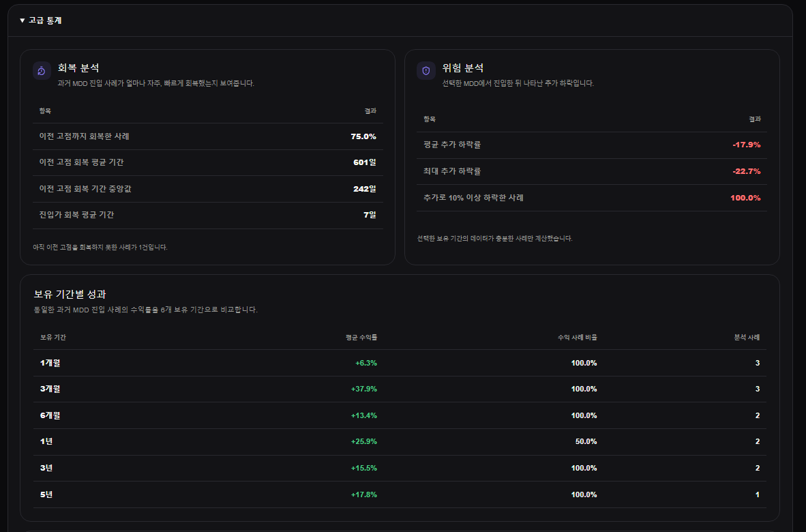806x532 pixels.
Task: Click the 분석 사례 column header
Action: 747,337
